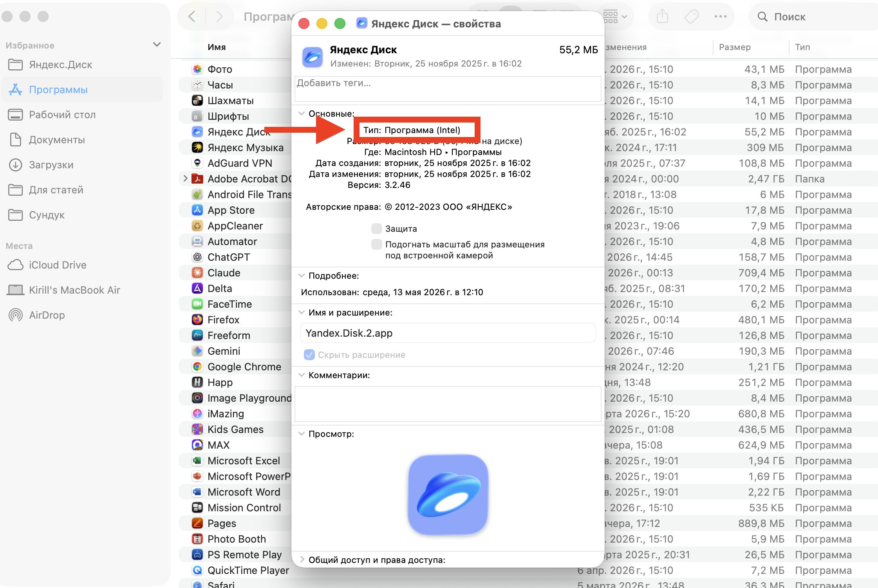Toggle the Скрыть расширение checkbox
Screen dimensions: 878x588
point(309,355)
